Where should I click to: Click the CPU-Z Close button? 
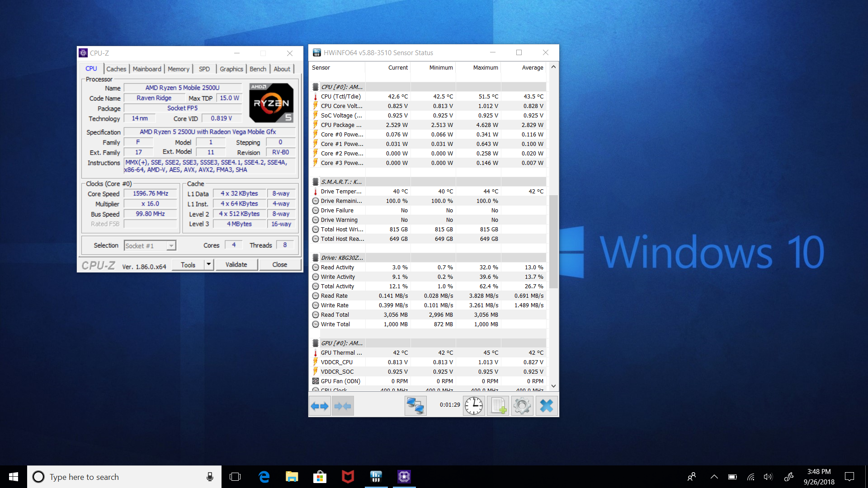tap(279, 264)
